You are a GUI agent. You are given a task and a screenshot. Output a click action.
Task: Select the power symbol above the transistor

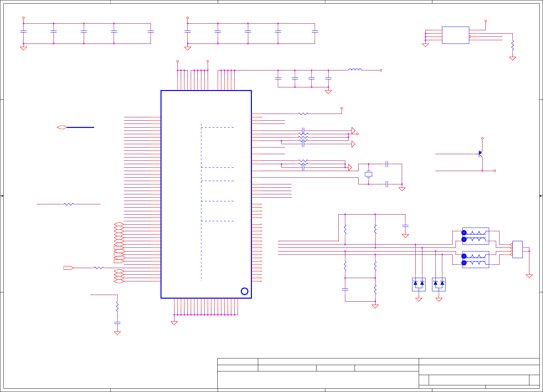[483, 138]
